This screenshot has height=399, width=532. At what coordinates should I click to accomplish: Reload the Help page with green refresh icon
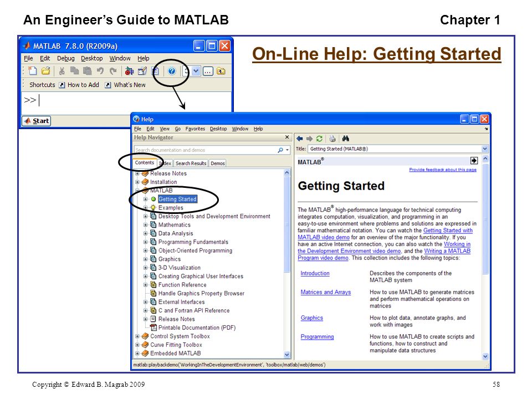pos(319,139)
